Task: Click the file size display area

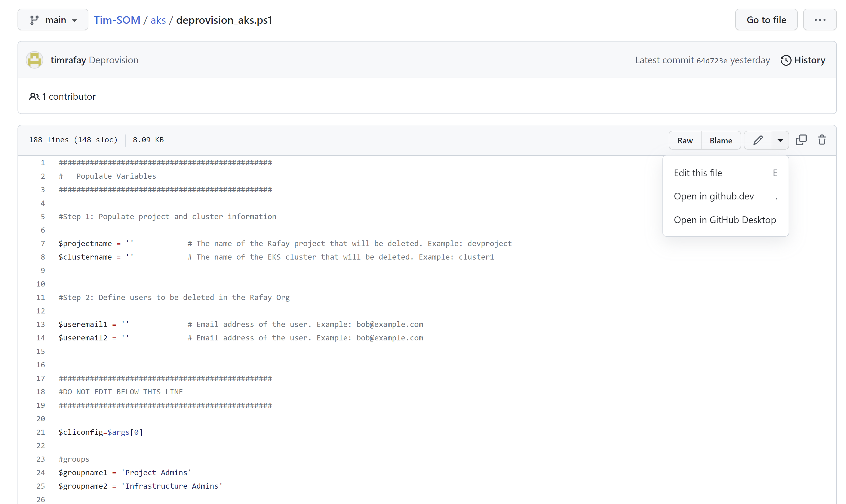Action: 148,140
